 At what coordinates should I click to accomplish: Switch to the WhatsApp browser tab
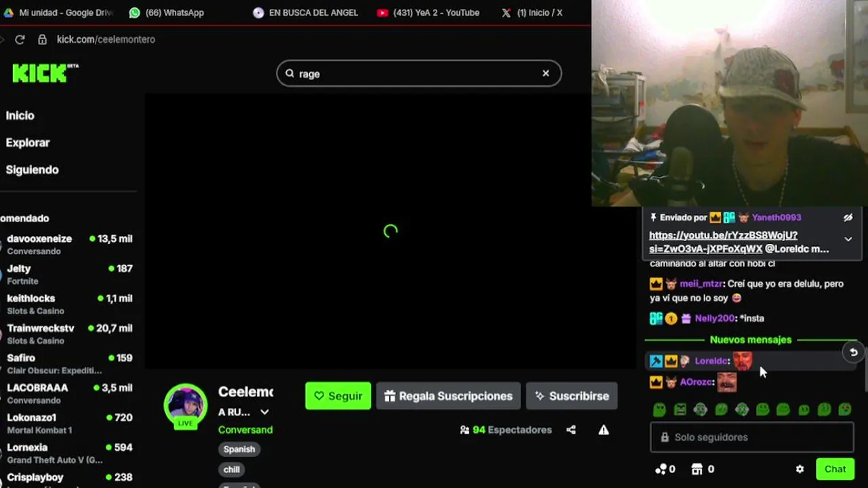click(x=166, y=12)
